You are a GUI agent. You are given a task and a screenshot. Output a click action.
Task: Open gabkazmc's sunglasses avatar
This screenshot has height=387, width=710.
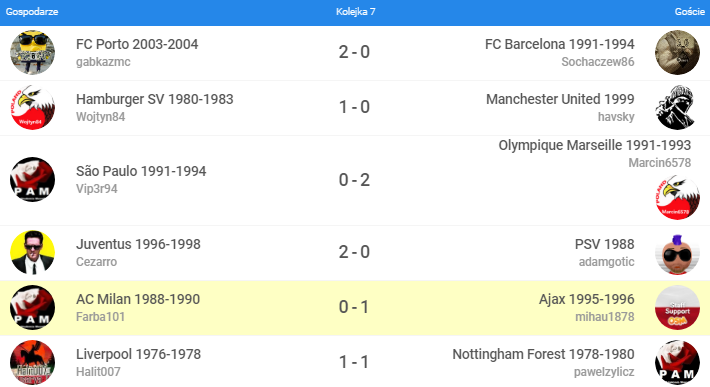[x=33, y=53]
